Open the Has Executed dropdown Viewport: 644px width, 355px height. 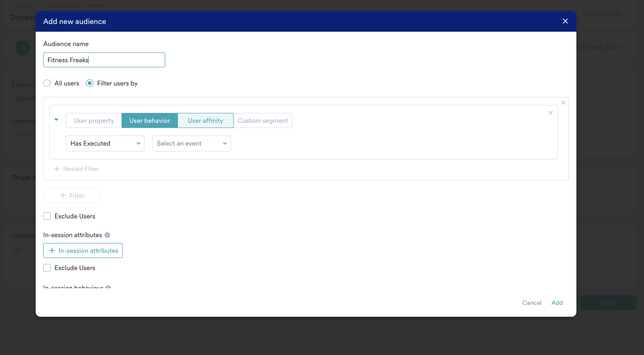[x=105, y=143]
